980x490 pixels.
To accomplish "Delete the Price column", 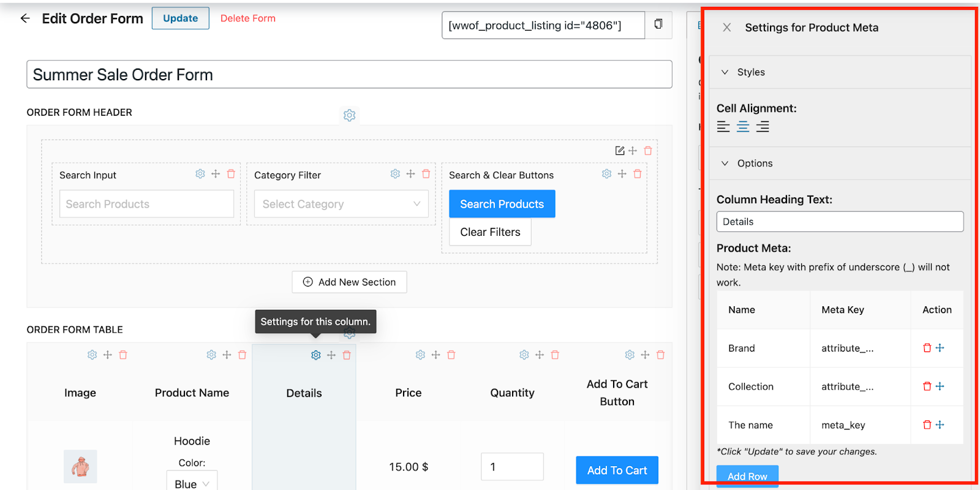I will [451, 355].
